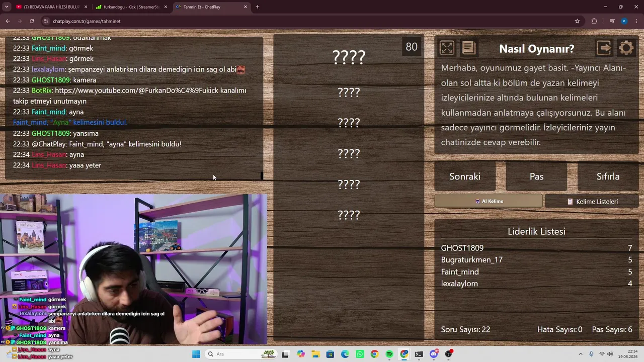644x362 pixels.
Task: Click the exit arrow icon in the game panel
Action: 604,48
